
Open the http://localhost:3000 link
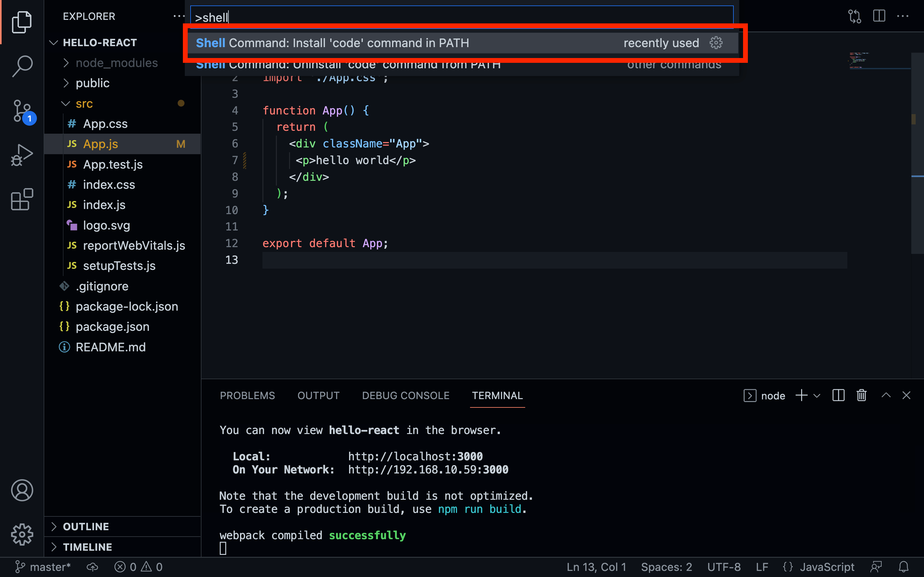click(x=415, y=456)
